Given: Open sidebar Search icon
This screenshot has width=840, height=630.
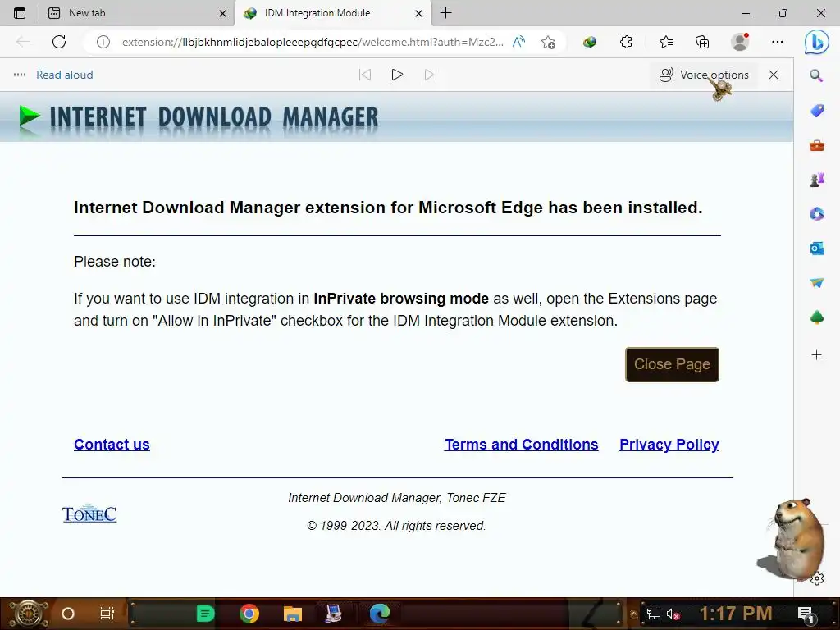Looking at the screenshot, I should point(816,75).
